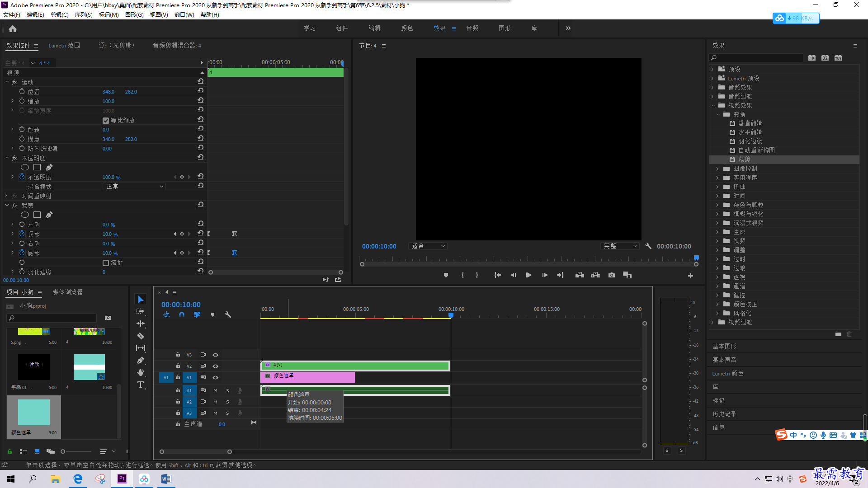The width and height of the screenshot is (868, 488).
Task: Click the Home icon
Action: coord(13,28)
